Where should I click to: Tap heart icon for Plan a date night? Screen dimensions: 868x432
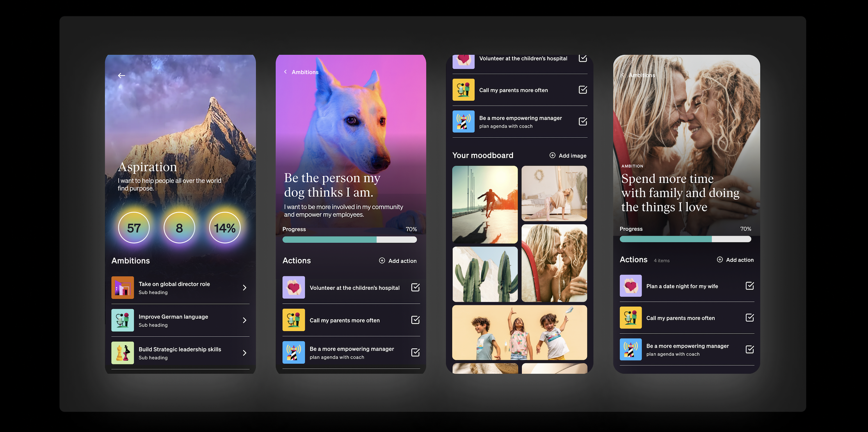point(630,286)
